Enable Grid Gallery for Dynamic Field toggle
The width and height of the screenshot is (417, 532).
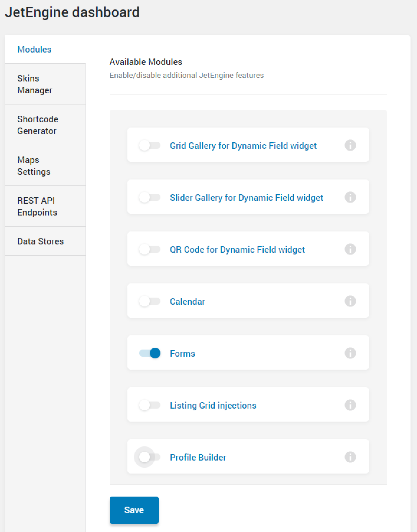click(x=150, y=145)
